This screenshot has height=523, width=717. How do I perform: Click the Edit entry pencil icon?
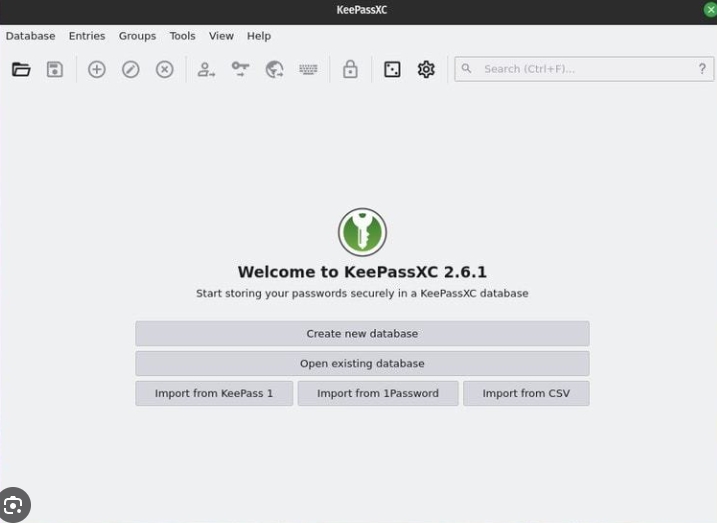tap(131, 69)
